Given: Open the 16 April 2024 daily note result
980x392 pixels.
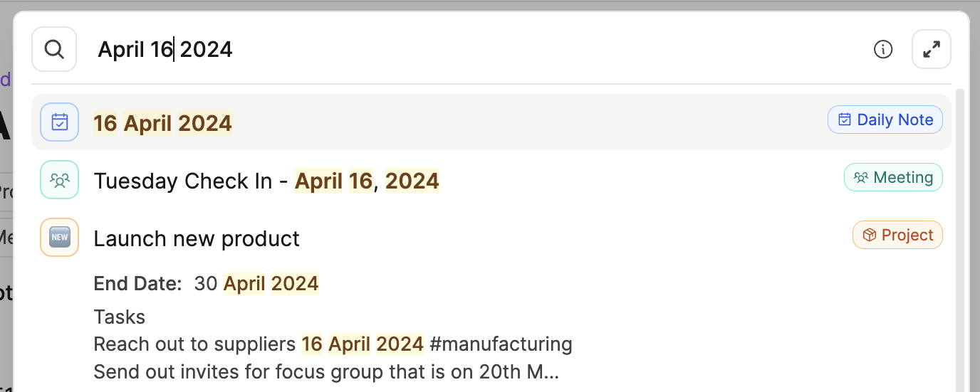Looking at the screenshot, I should (163, 123).
